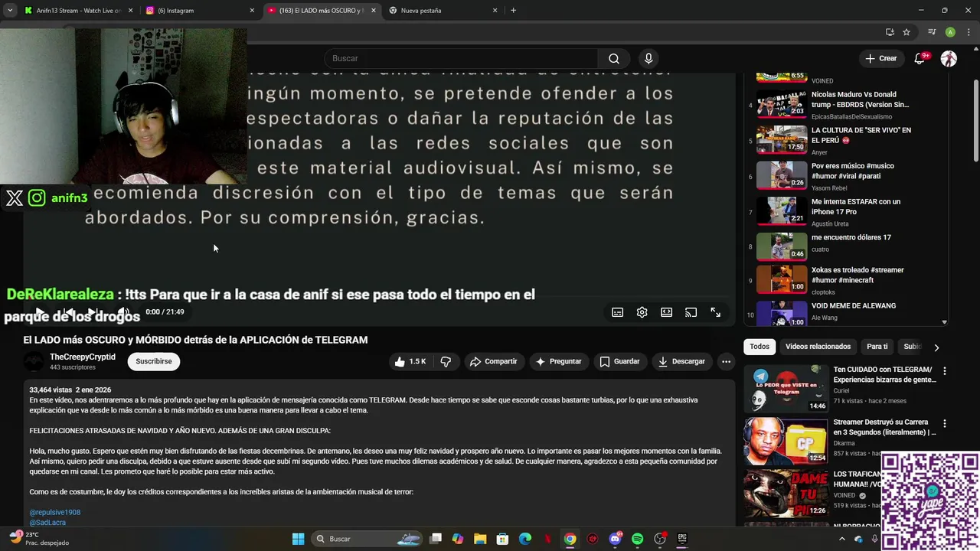Open video settings gear icon
This screenshot has height=551, width=980.
pos(642,312)
